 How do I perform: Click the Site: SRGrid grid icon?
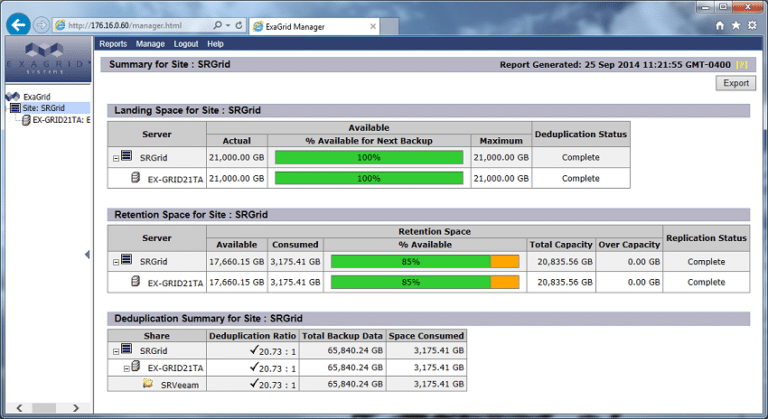coord(15,108)
